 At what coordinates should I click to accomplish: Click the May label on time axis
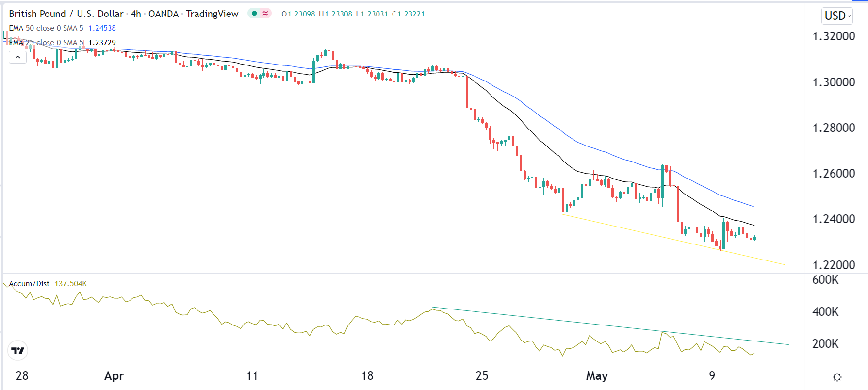point(597,376)
